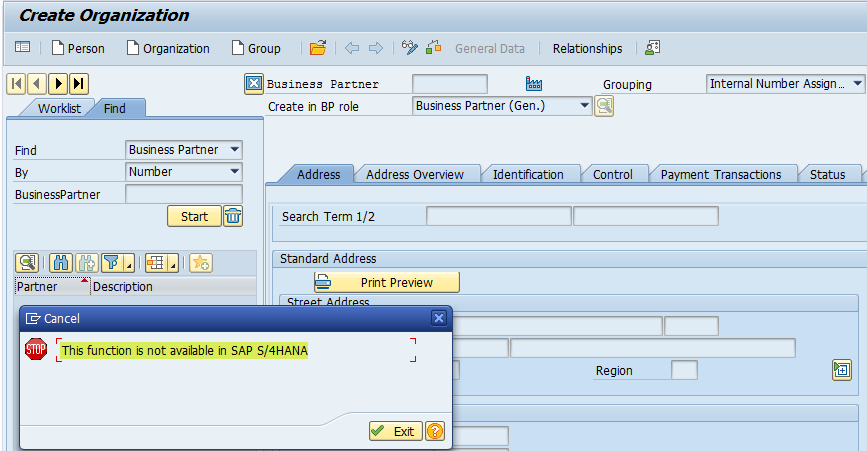Click the red STOP error icon
The height and width of the screenshot is (451, 867).
[x=36, y=349]
